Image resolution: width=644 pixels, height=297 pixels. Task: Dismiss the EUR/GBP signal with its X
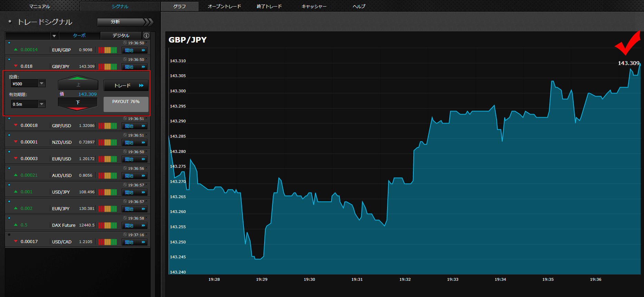(x=146, y=43)
